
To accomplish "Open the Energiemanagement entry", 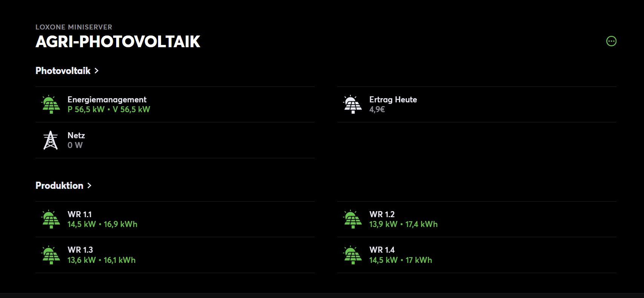I will [x=107, y=100].
